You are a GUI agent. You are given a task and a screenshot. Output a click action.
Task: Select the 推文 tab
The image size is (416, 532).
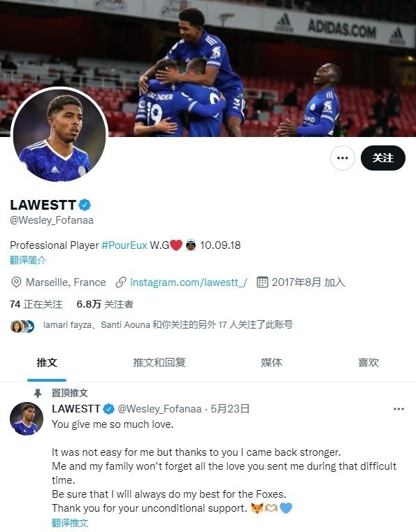pos(47,362)
